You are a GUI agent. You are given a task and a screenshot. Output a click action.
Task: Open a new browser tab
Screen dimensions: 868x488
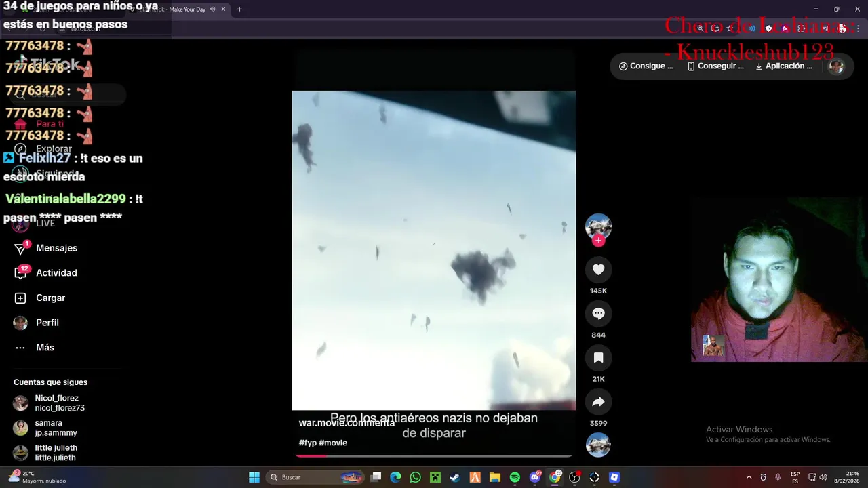point(239,9)
